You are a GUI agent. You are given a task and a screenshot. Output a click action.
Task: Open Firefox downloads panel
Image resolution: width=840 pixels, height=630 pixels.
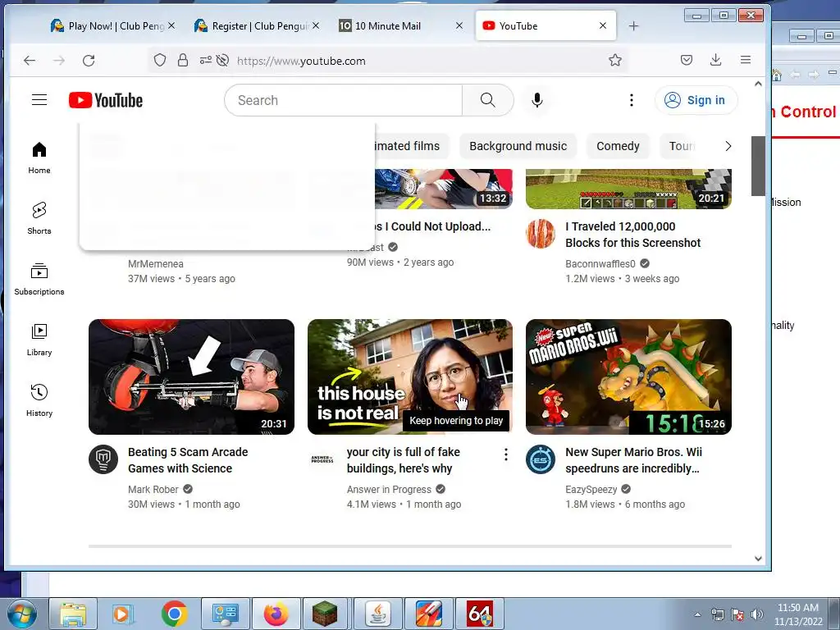tap(715, 60)
